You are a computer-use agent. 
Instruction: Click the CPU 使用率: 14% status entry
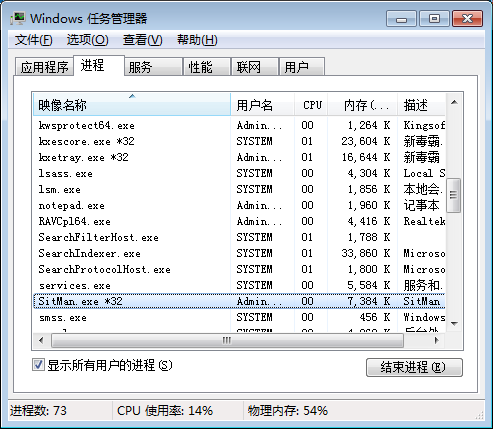pyautogui.click(x=165, y=411)
